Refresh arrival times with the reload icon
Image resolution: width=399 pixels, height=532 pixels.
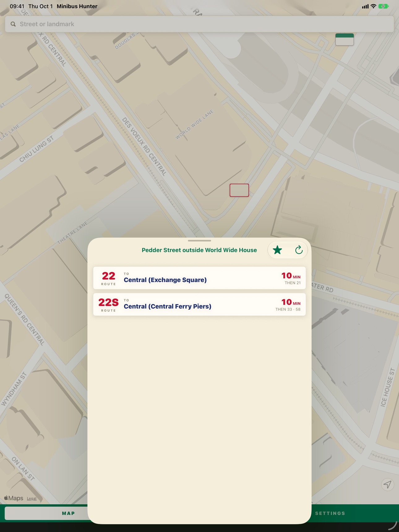[298, 250]
